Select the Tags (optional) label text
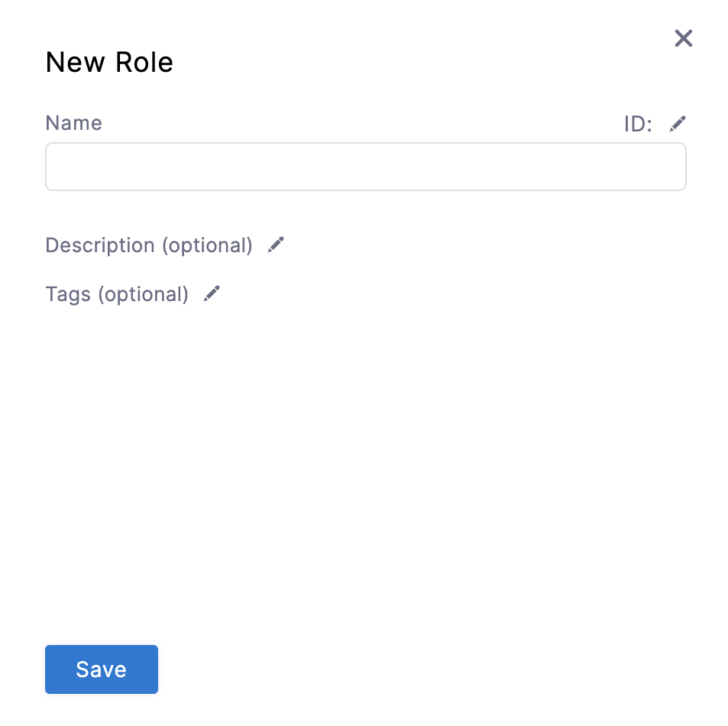This screenshot has width=728, height=726. 117,294
